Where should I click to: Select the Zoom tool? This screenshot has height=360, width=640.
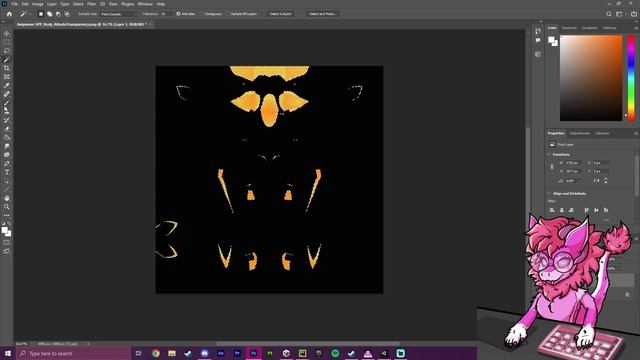pyautogui.click(x=7, y=207)
